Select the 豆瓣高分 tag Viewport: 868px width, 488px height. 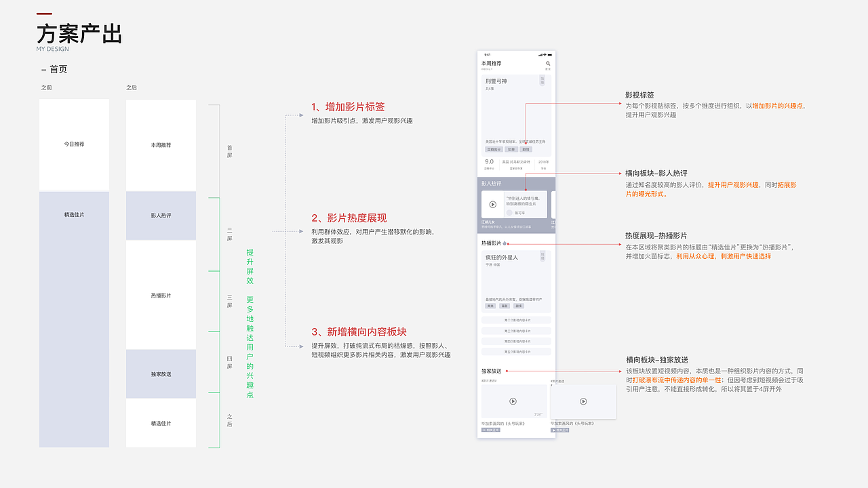coord(494,149)
